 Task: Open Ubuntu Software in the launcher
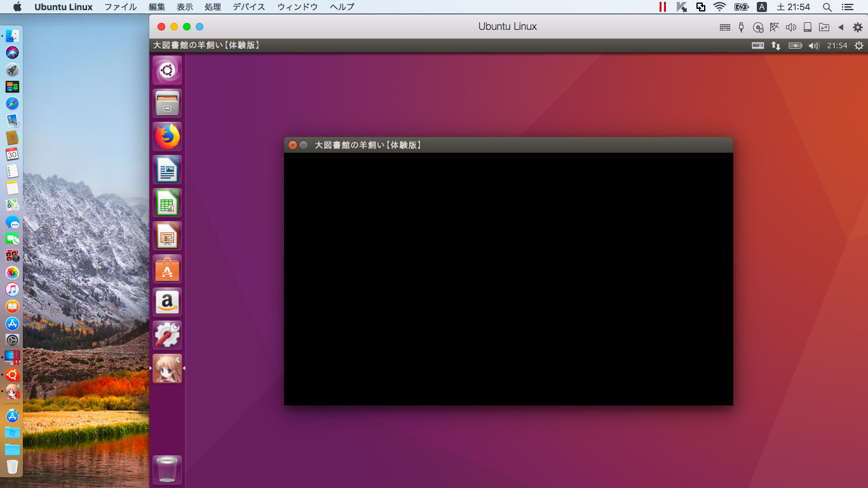coord(167,269)
